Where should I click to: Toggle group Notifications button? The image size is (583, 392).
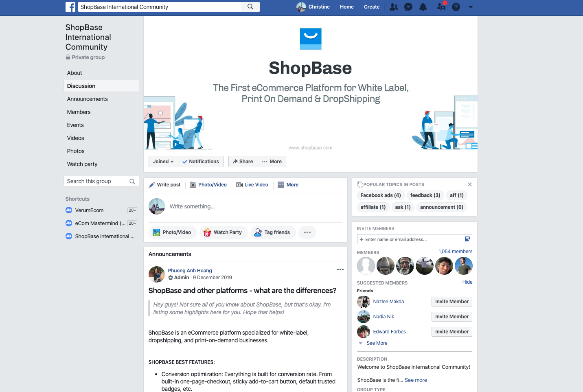[201, 162]
